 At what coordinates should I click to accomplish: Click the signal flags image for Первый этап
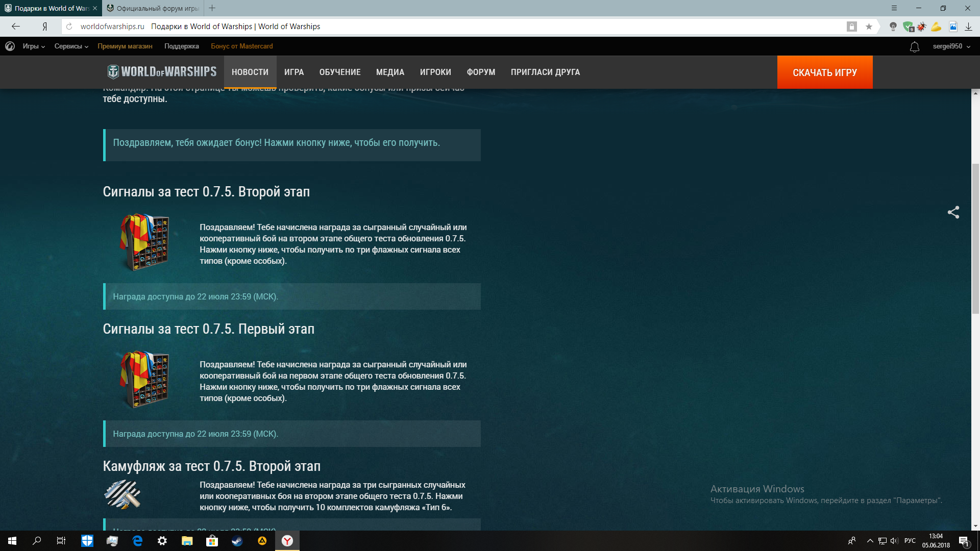pos(144,380)
